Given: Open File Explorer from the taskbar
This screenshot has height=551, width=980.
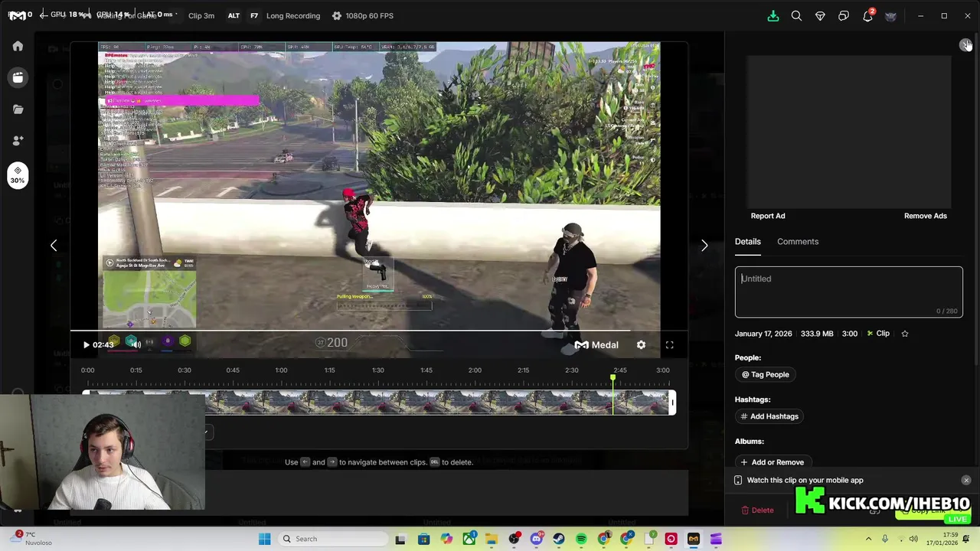Looking at the screenshot, I should point(491,539).
